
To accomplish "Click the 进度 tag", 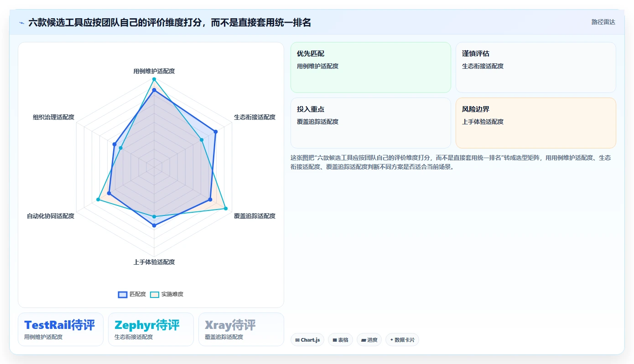I will 369,340.
